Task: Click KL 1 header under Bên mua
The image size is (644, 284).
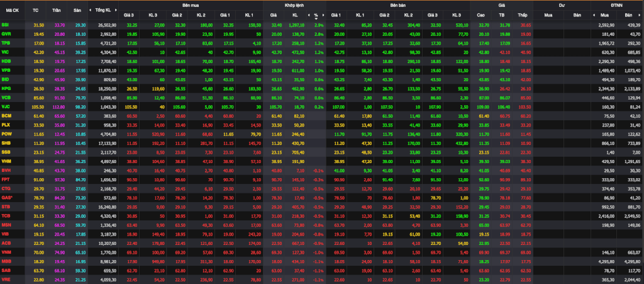Action: 249,15
